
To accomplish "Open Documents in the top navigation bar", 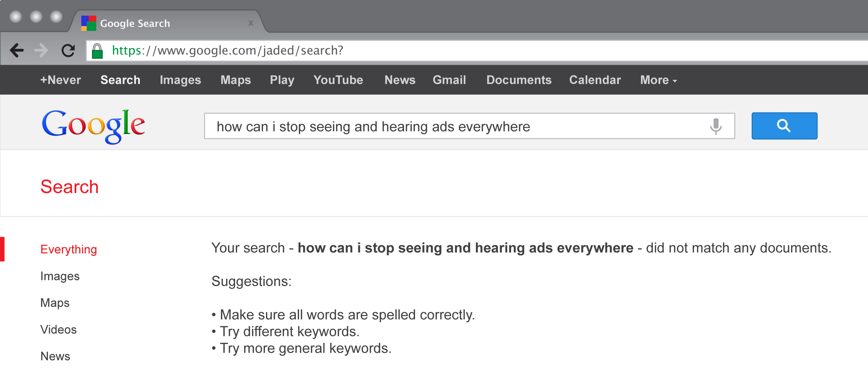I will point(518,80).
